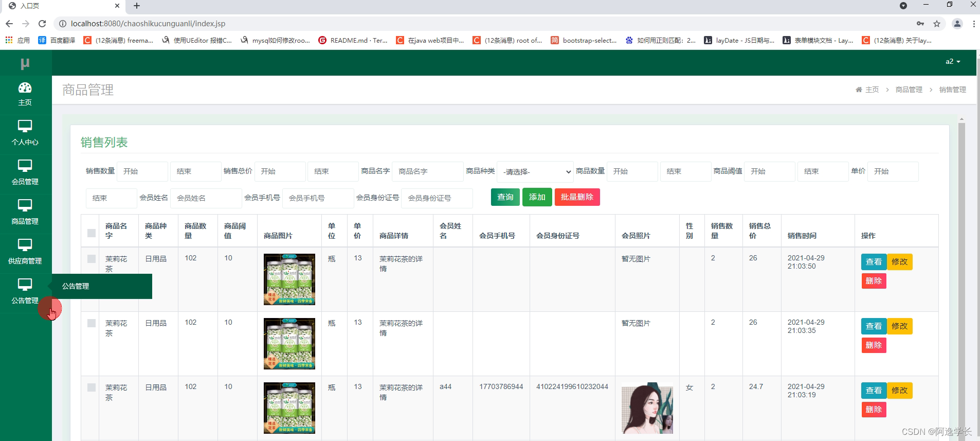
Task: Open 会员管理 monitor icon in sidebar
Action: [x=25, y=166]
